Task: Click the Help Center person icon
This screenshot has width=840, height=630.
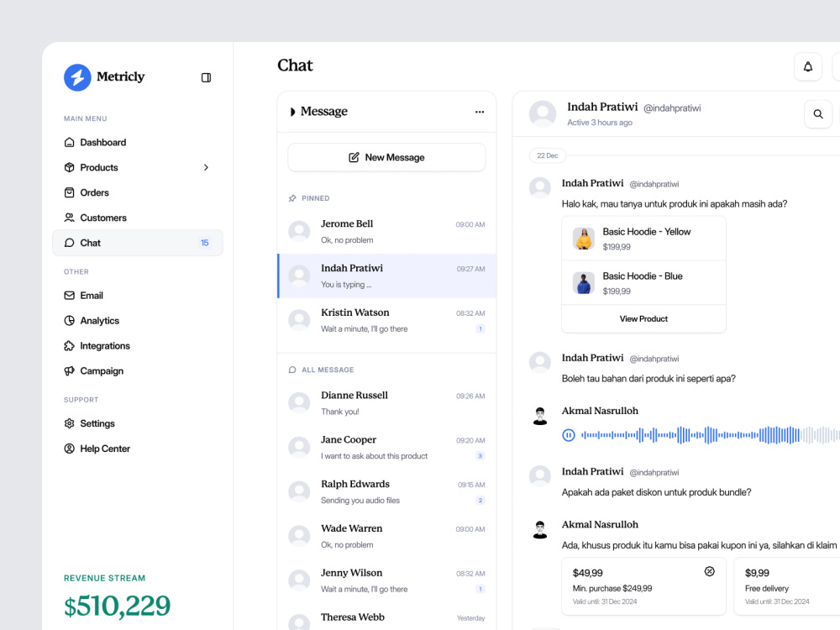Action: [69, 449]
